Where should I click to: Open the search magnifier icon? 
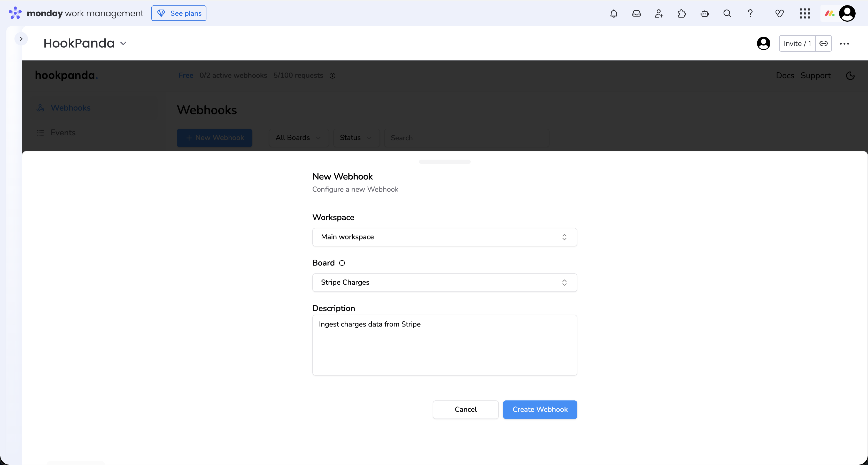pyautogui.click(x=727, y=13)
